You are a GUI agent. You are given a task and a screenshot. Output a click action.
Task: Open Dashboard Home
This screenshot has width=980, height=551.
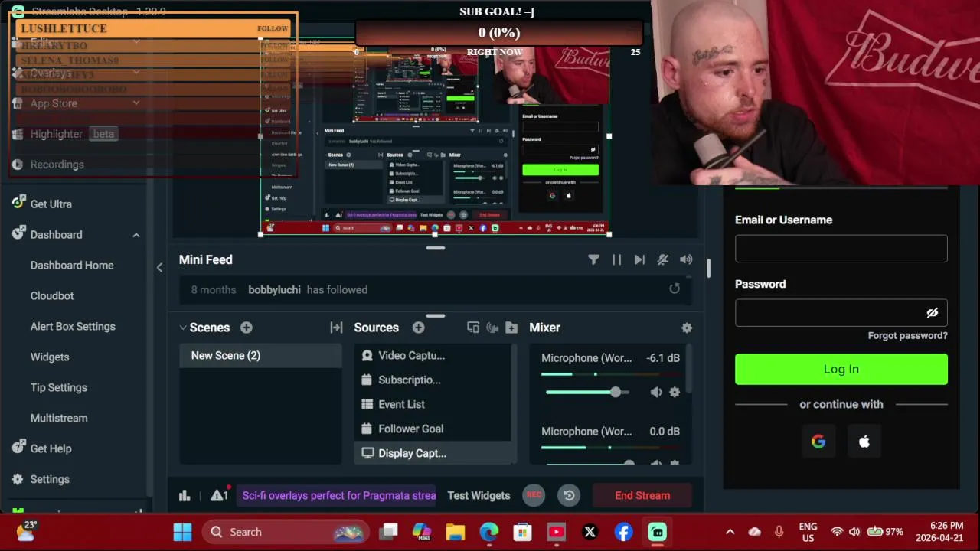pos(72,265)
